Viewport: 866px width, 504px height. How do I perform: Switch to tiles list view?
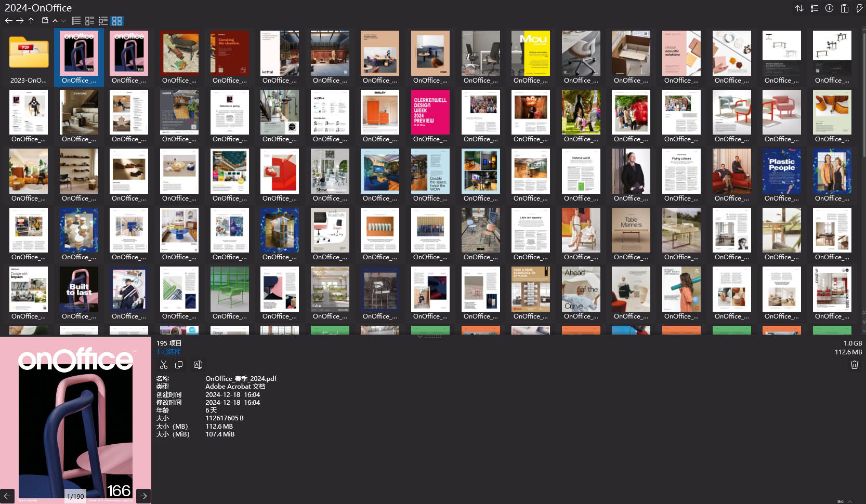pos(90,21)
